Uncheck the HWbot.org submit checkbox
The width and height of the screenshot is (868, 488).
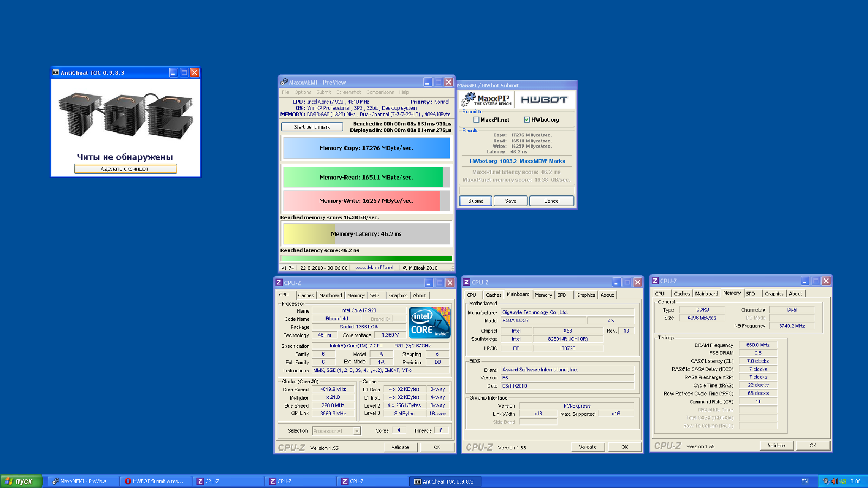[x=527, y=119]
